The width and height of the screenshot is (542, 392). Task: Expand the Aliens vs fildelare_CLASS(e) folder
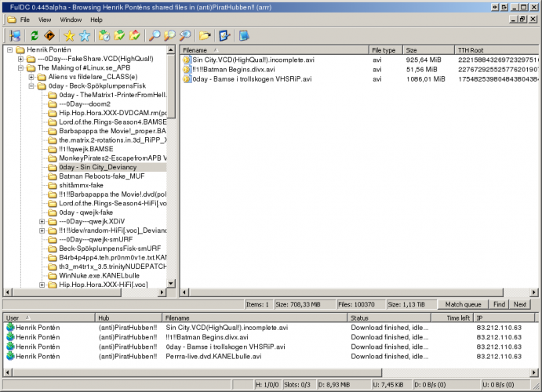31,78
